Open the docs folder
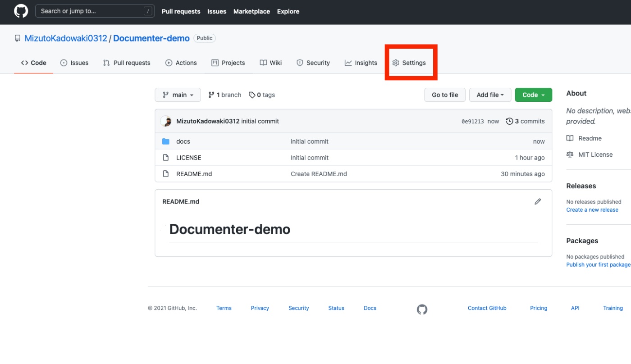Image resolution: width=631 pixels, height=364 pixels. 183,141
